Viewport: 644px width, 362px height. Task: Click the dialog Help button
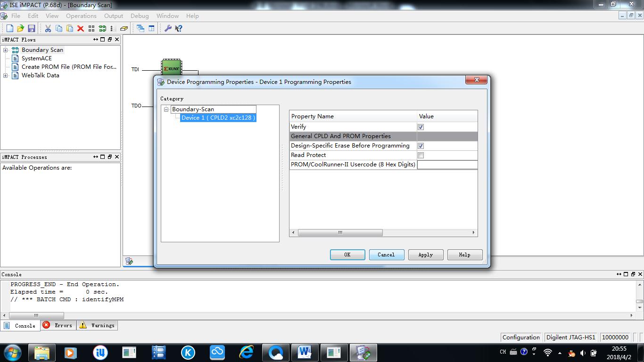click(465, 255)
